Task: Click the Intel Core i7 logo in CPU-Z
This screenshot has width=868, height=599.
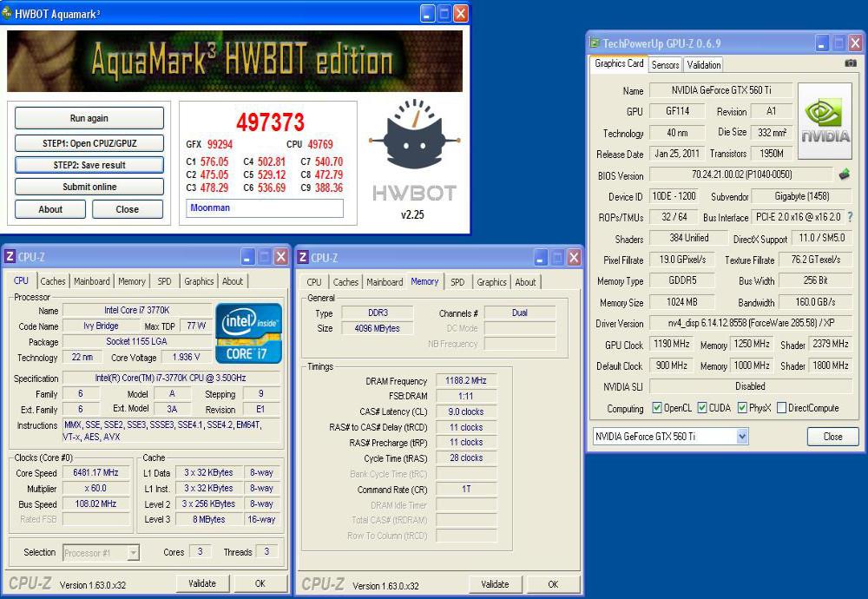Action: pos(248,332)
